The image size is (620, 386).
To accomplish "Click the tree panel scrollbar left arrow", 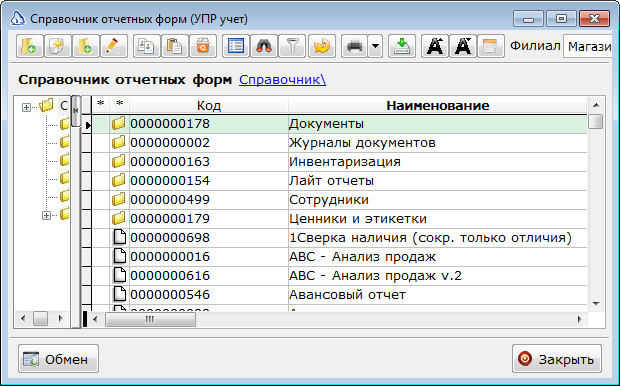I will click(23, 318).
